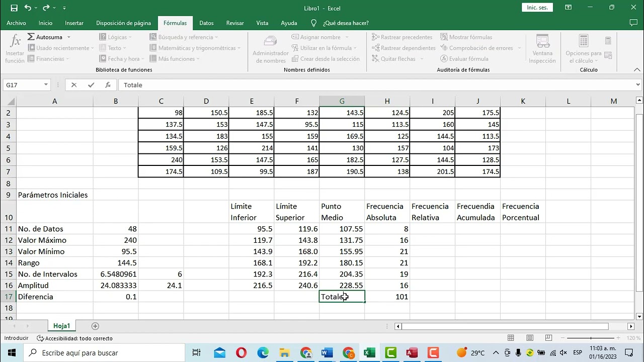The image size is (644, 362).
Task: Open Excel in the Windows taskbar
Action: pyautogui.click(x=370, y=352)
